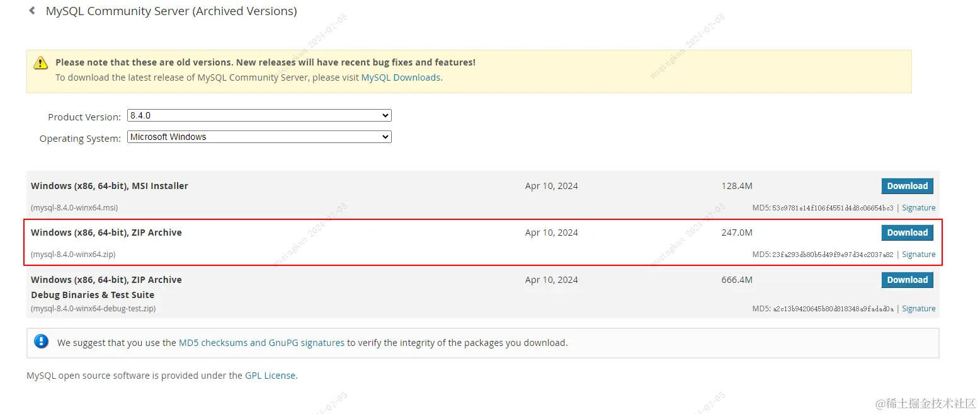980x414 pixels.
Task: Click the Apr 10, 2024 date in 666.4M row
Action: pos(552,280)
